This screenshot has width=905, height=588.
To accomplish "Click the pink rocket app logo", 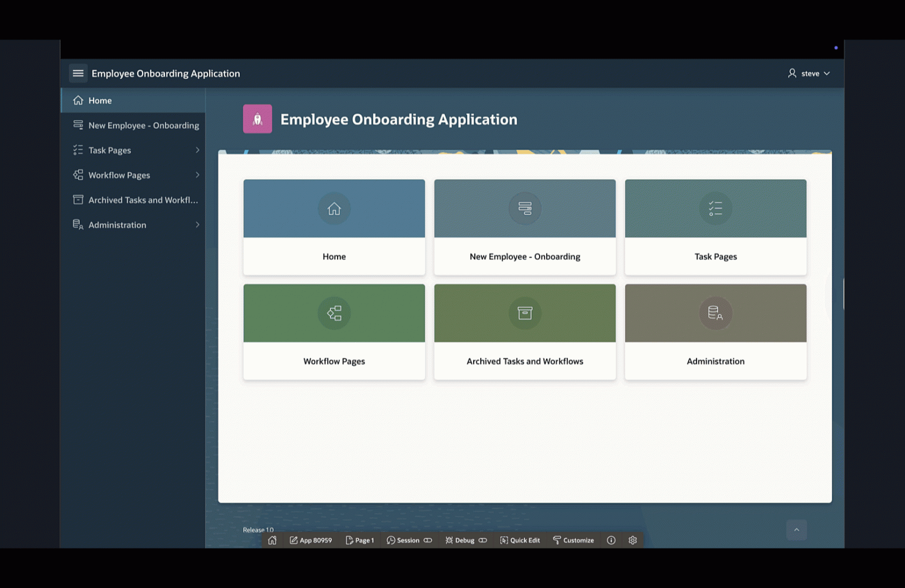I will [x=257, y=119].
